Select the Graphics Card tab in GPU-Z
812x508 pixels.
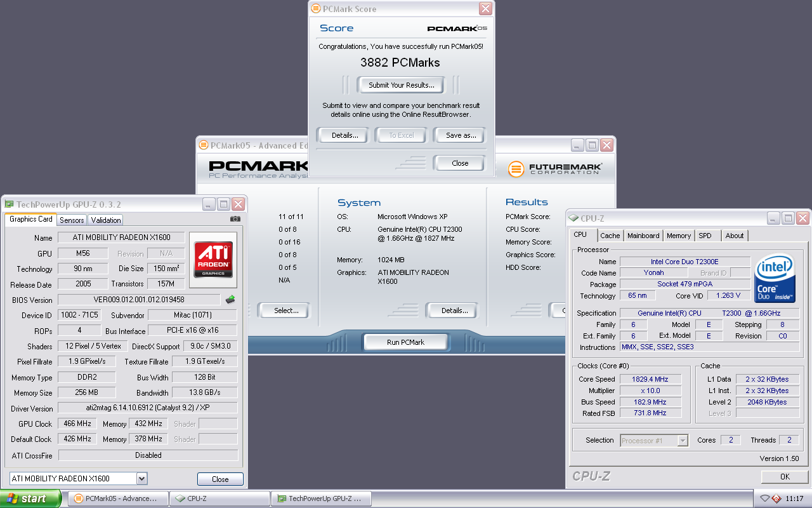pyautogui.click(x=31, y=219)
